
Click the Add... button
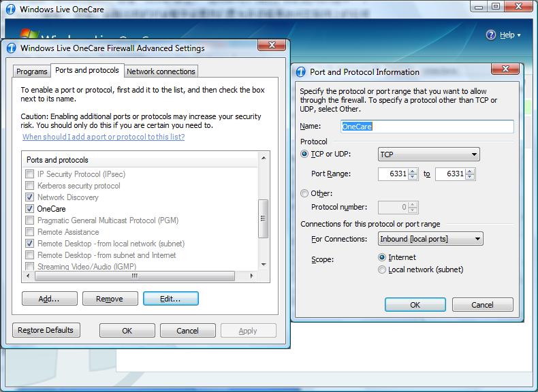pos(50,299)
